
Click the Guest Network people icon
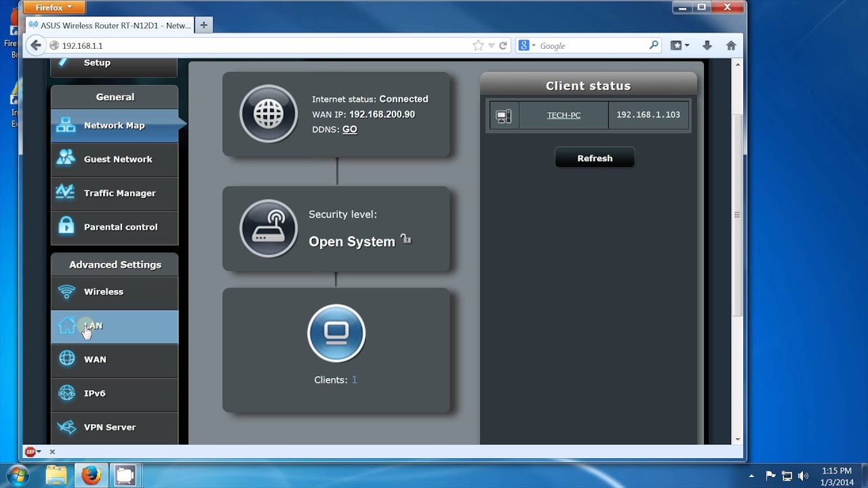pos(66,157)
